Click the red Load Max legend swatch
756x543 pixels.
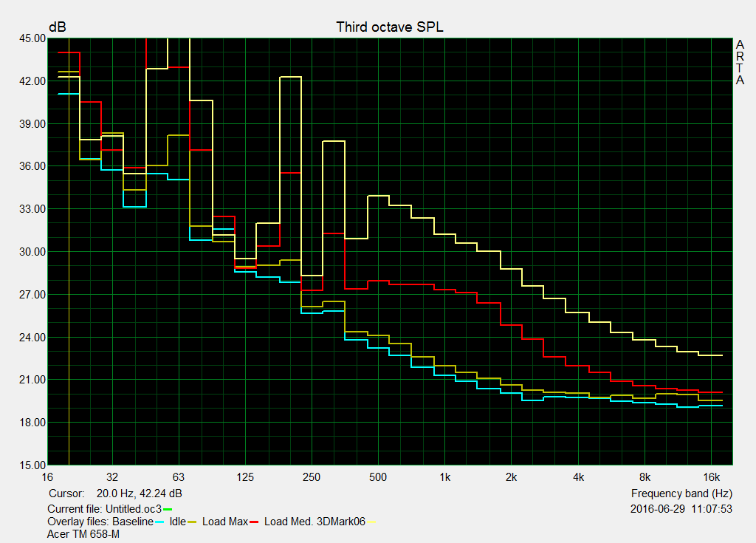[254, 522]
